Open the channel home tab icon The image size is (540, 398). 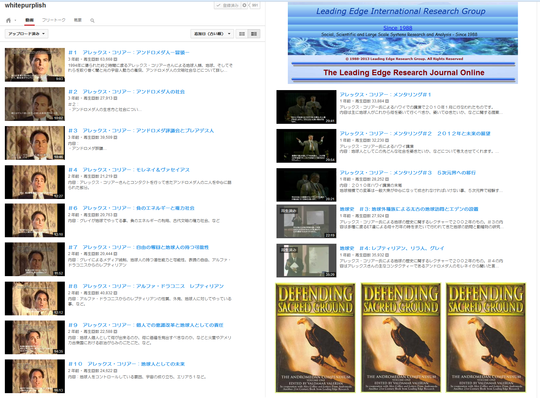[x=8, y=20]
